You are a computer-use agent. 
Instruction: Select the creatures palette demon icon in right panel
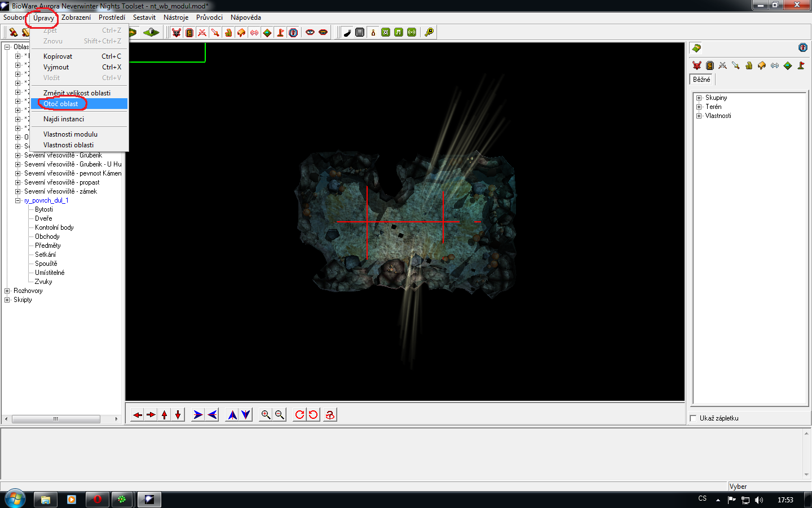pos(697,65)
